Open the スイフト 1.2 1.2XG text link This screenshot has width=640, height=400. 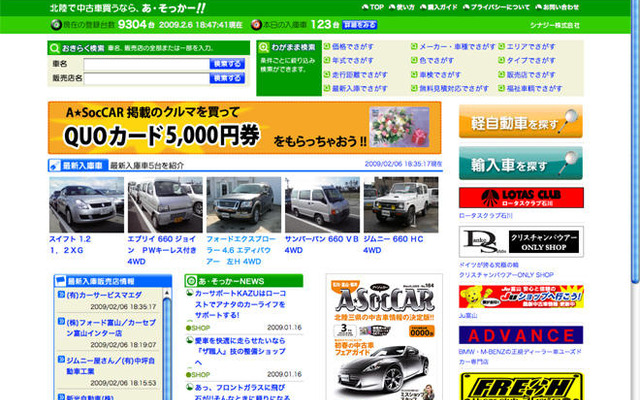click(70, 244)
